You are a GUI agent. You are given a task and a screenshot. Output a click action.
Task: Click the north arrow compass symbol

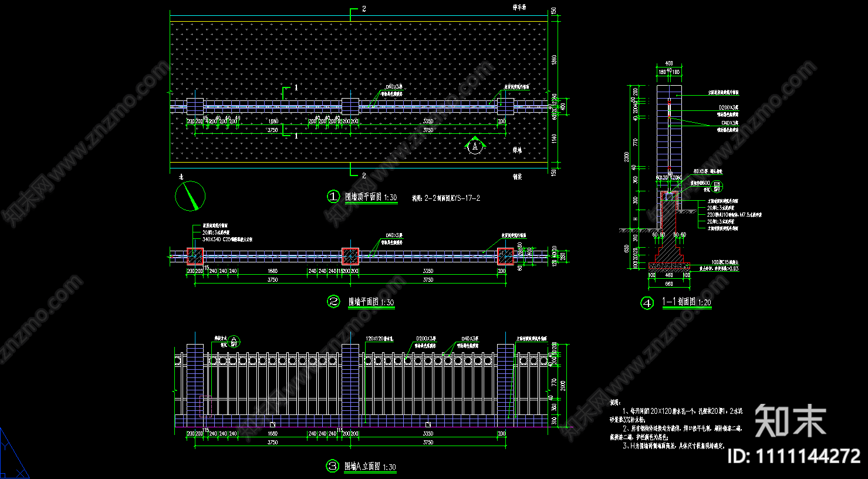pyautogui.click(x=190, y=196)
